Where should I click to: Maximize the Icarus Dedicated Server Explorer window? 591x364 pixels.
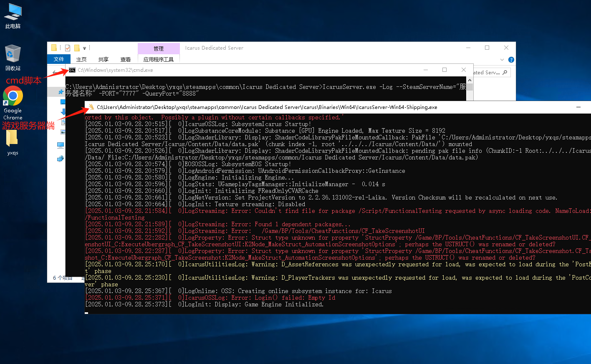[x=487, y=48]
